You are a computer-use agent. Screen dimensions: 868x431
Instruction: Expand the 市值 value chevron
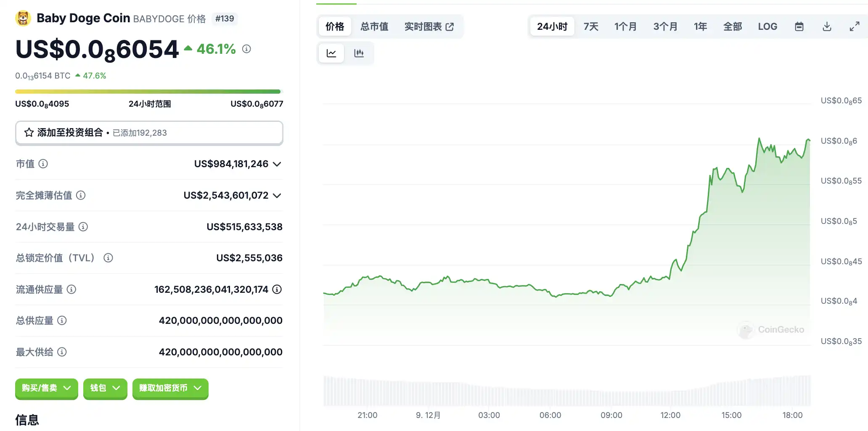[x=277, y=164]
